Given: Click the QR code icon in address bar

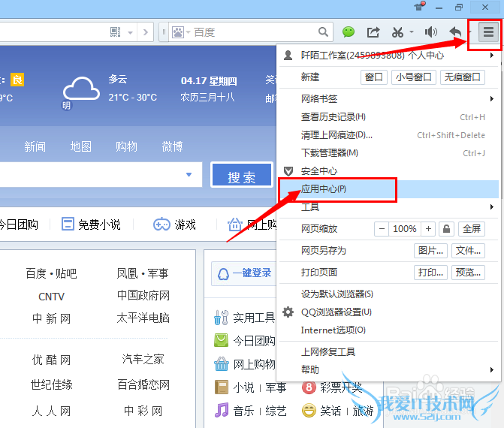Looking at the screenshot, I should 115,32.
